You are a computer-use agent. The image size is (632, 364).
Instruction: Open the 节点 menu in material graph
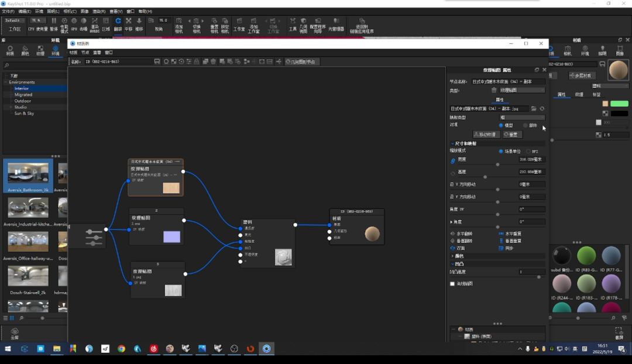click(85, 53)
